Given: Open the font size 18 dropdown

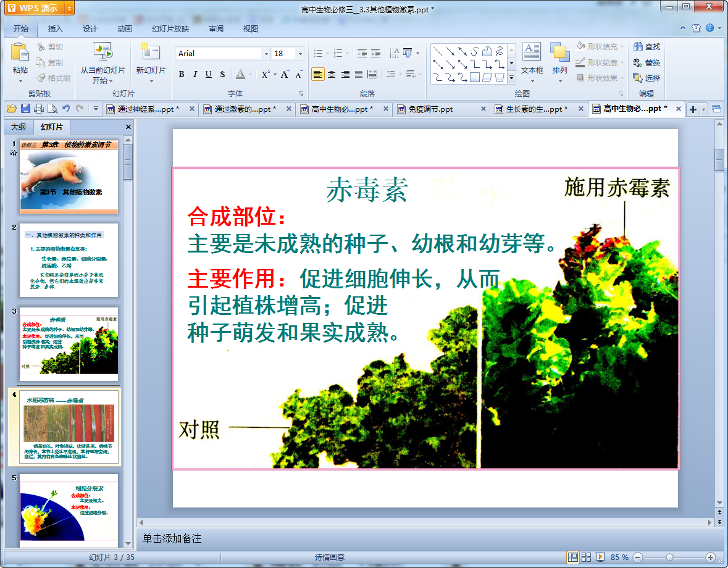Looking at the screenshot, I should [x=300, y=53].
